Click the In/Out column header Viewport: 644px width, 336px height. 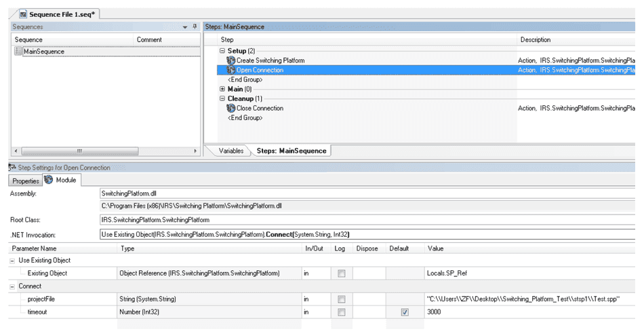tap(317, 248)
